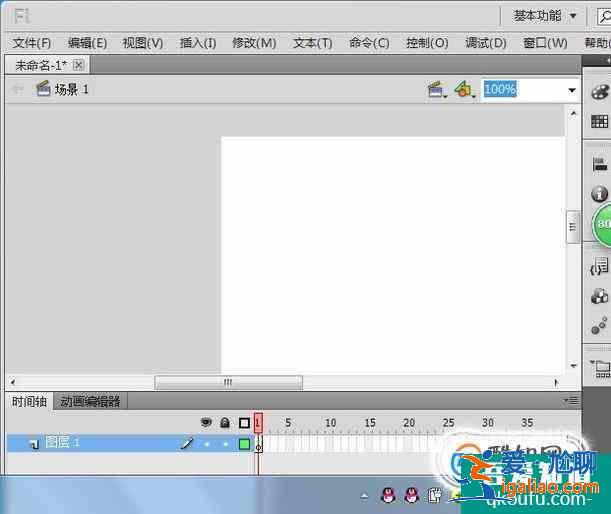
Task: Click frame 5 on the timeline ruler
Action: (288, 423)
